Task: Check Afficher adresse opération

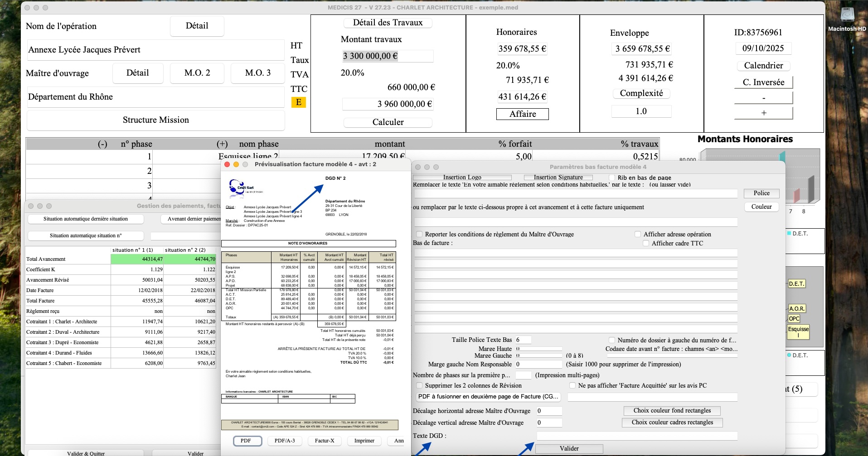Action: 638,234
